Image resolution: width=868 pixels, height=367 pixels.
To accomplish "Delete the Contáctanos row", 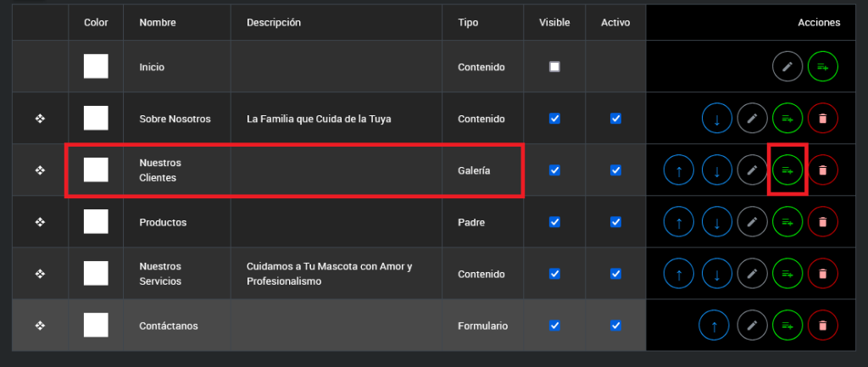I will (822, 325).
